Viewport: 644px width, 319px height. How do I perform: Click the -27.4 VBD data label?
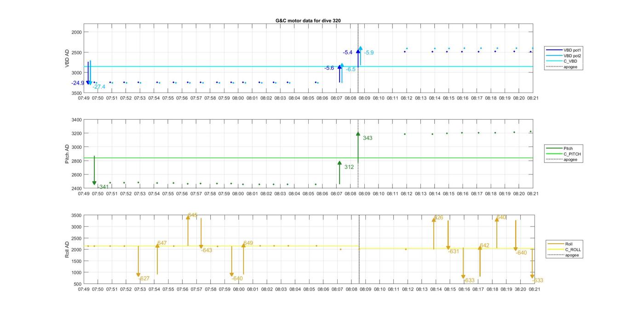click(x=99, y=87)
